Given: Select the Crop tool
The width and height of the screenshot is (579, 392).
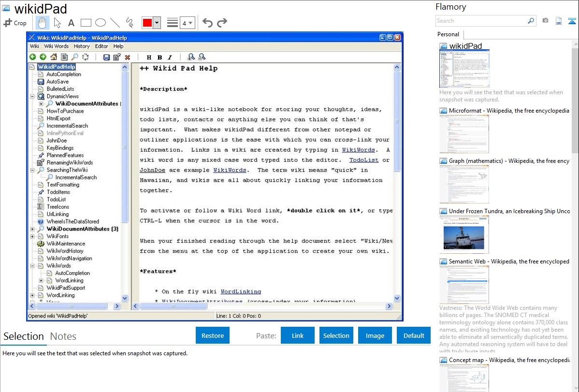Looking at the screenshot, I should click(15, 23).
